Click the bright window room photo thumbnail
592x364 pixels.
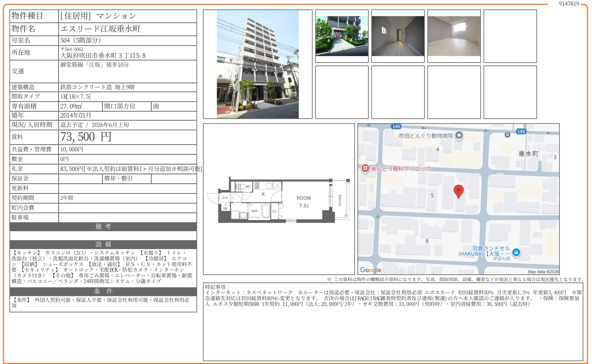[x=454, y=36]
